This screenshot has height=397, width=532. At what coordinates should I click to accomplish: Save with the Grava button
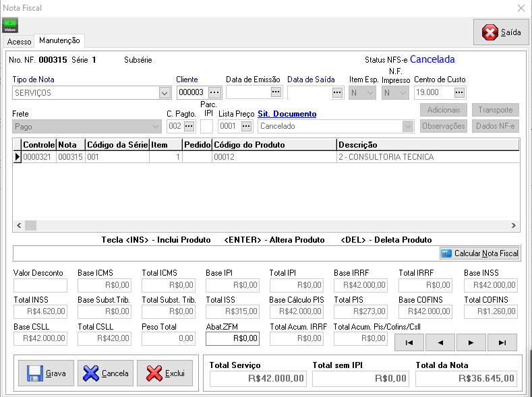47,373
